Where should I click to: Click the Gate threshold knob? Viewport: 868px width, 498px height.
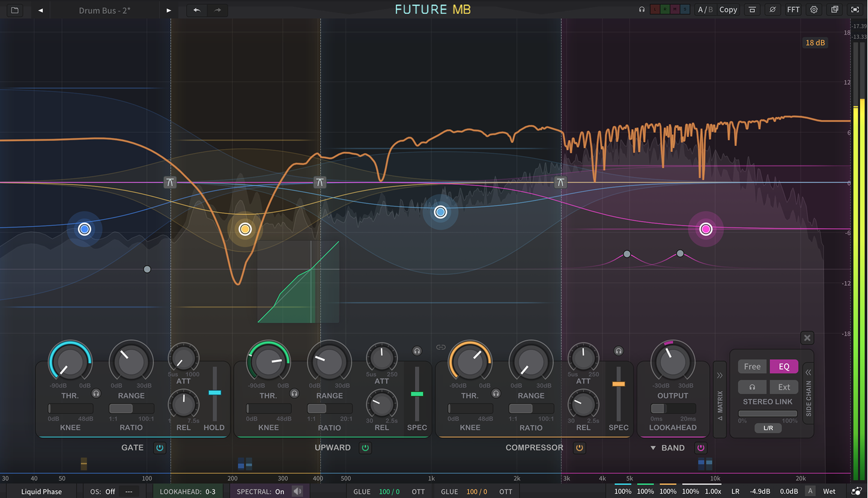(x=70, y=362)
